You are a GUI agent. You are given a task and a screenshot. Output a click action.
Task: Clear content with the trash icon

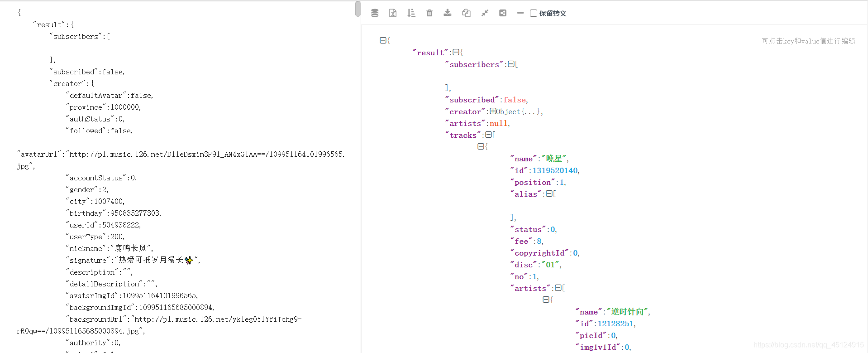tap(429, 13)
